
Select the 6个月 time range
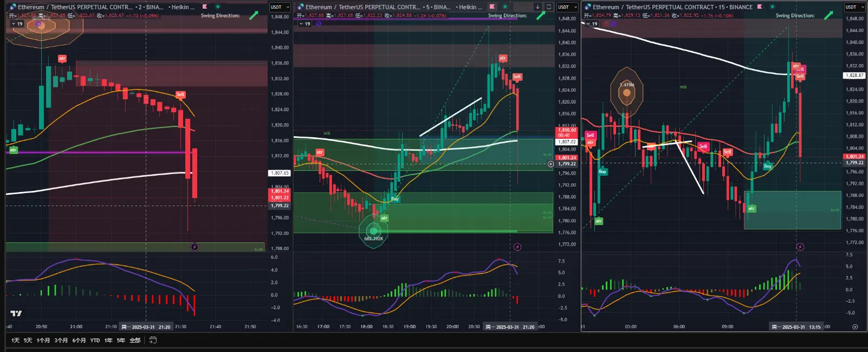click(79, 341)
